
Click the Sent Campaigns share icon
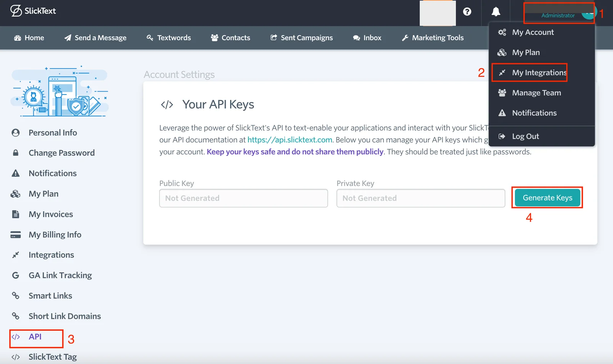point(274,38)
